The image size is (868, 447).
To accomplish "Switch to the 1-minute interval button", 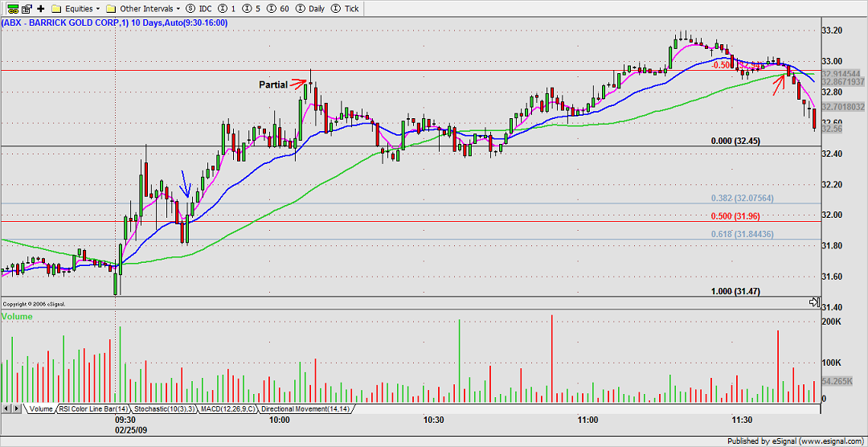I will [225, 8].
